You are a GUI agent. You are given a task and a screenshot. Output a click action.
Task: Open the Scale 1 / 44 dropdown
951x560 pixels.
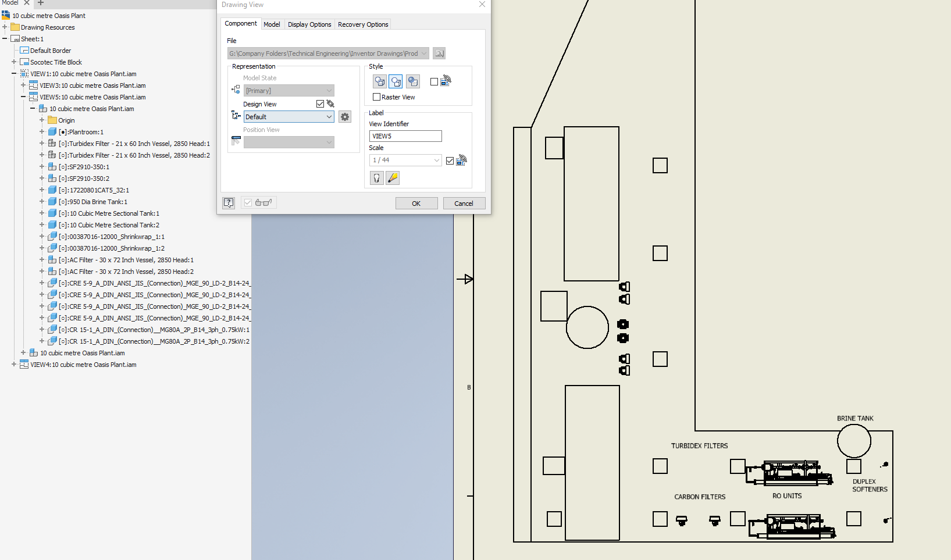pos(405,160)
